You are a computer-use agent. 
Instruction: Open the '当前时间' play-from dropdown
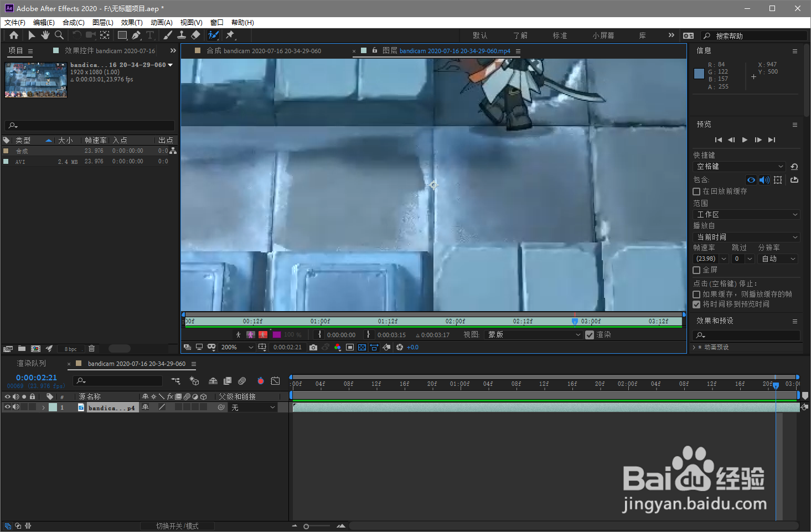746,237
